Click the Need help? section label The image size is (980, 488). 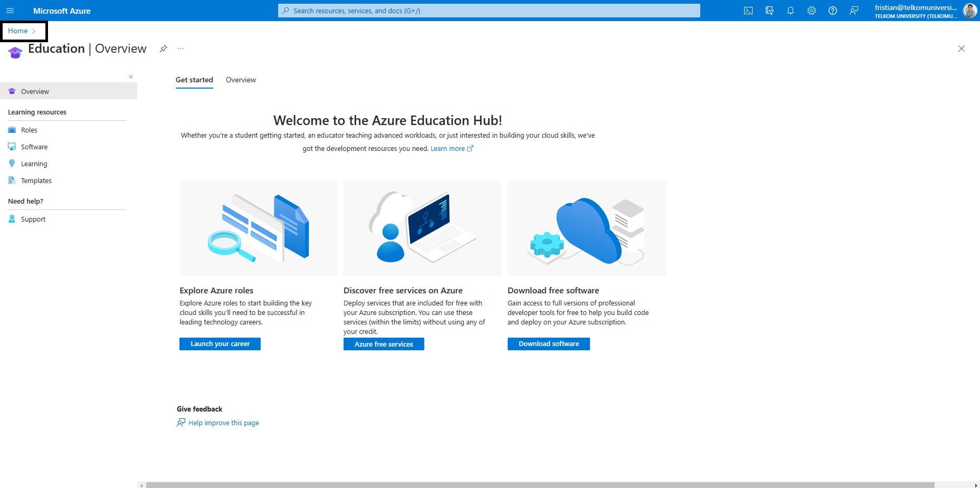(x=25, y=201)
